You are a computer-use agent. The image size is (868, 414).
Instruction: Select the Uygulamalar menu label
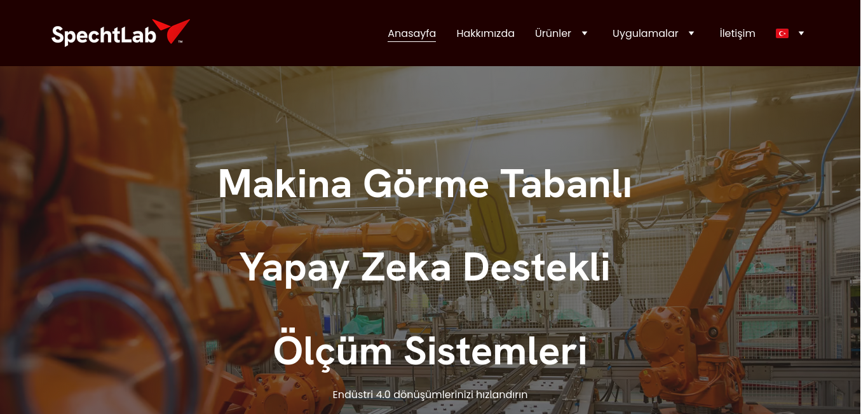point(645,33)
